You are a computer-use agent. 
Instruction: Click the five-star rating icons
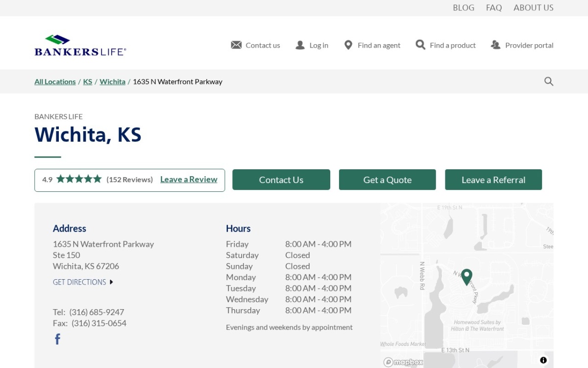click(79, 179)
